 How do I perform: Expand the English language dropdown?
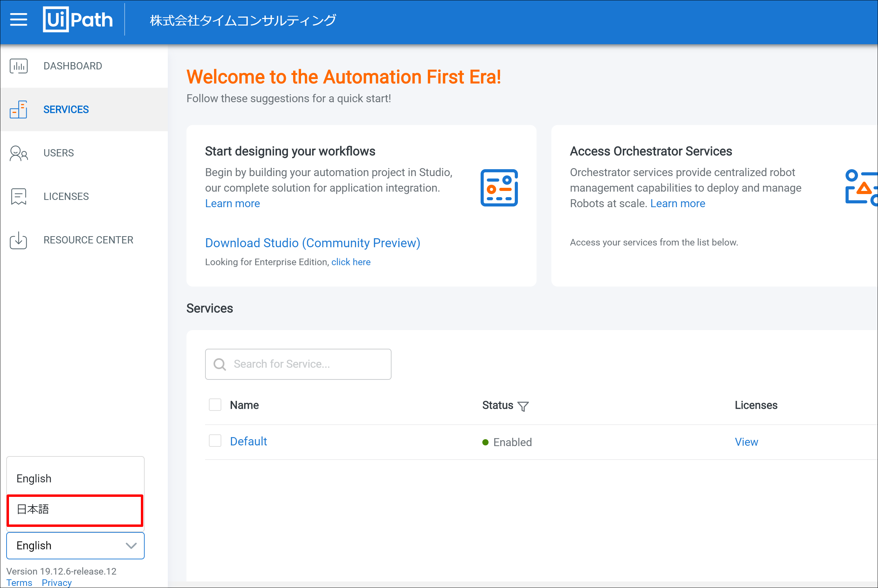pos(75,546)
